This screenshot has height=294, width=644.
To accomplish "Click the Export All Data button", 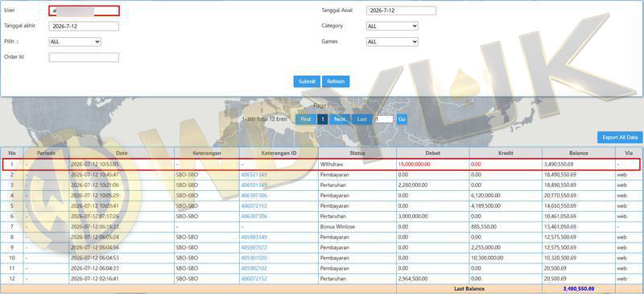I will click(x=620, y=138).
